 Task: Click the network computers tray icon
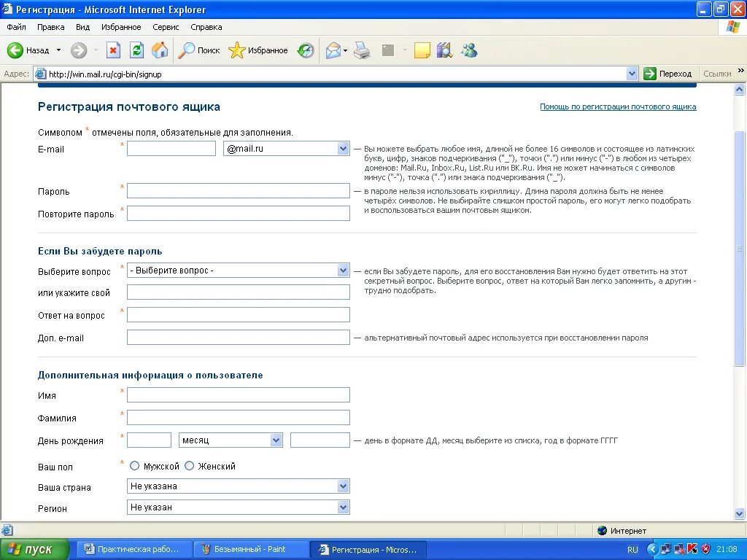point(665,549)
